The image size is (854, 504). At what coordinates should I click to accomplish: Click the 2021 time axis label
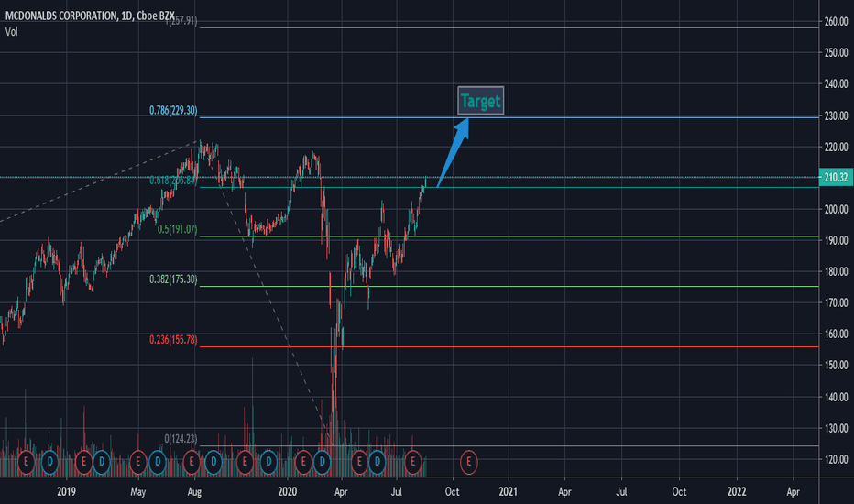[x=508, y=491]
